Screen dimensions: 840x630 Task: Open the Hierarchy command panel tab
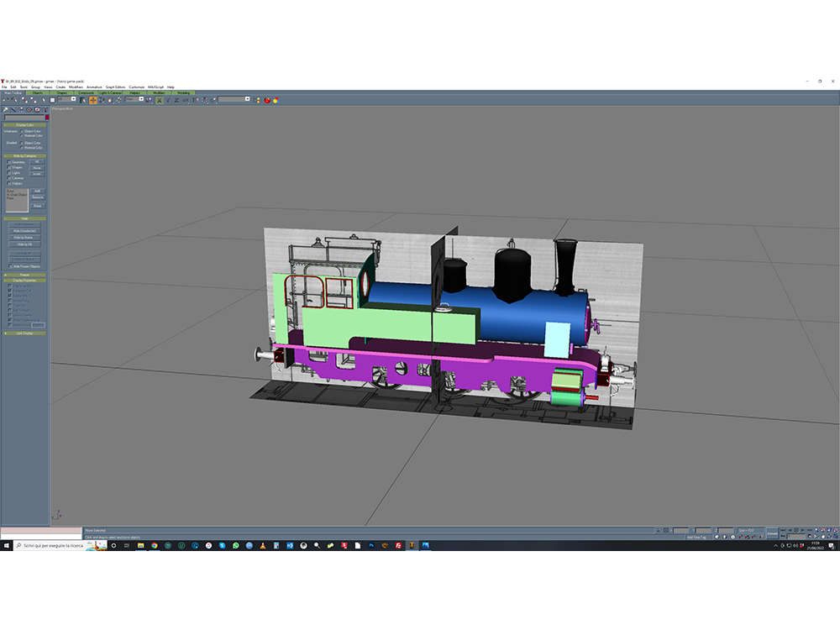[22, 110]
